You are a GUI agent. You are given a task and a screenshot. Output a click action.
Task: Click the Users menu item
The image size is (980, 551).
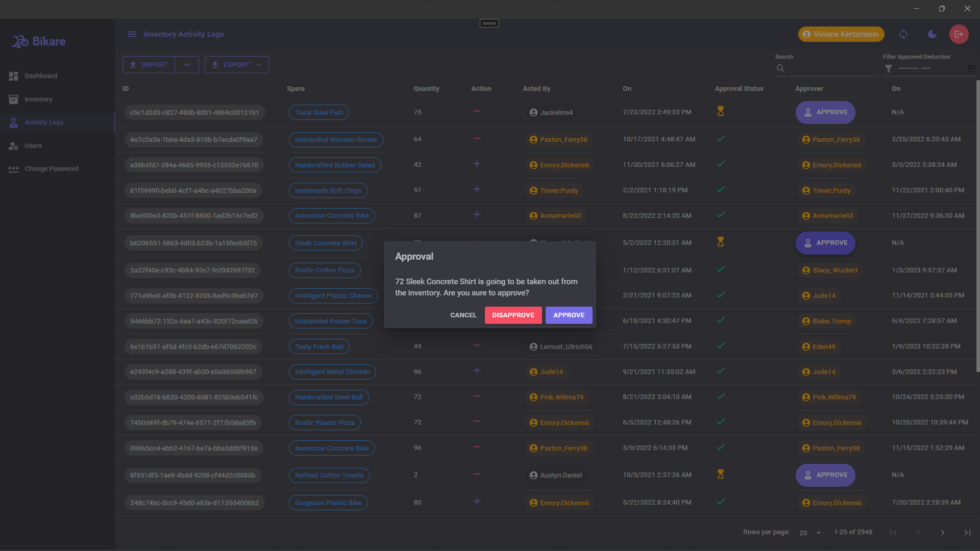[x=33, y=145]
